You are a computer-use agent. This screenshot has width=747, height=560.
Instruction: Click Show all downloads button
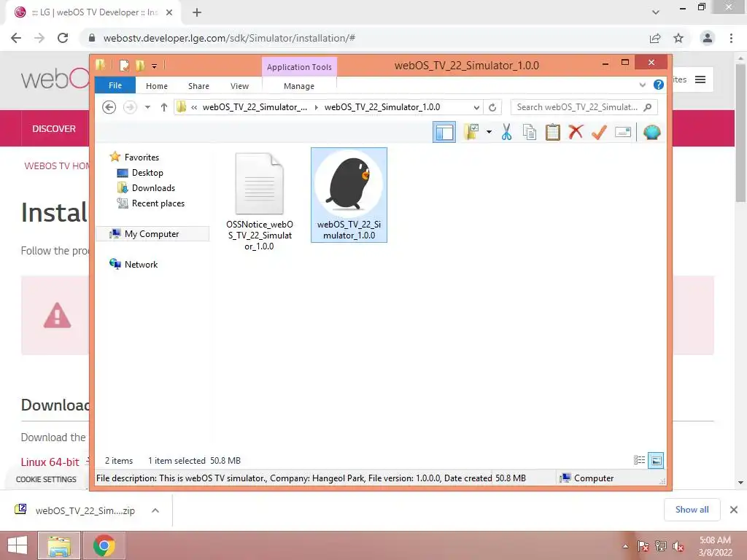tap(692, 510)
